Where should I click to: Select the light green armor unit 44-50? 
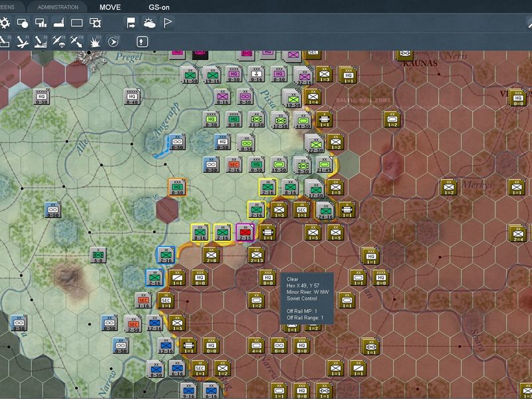point(303,120)
